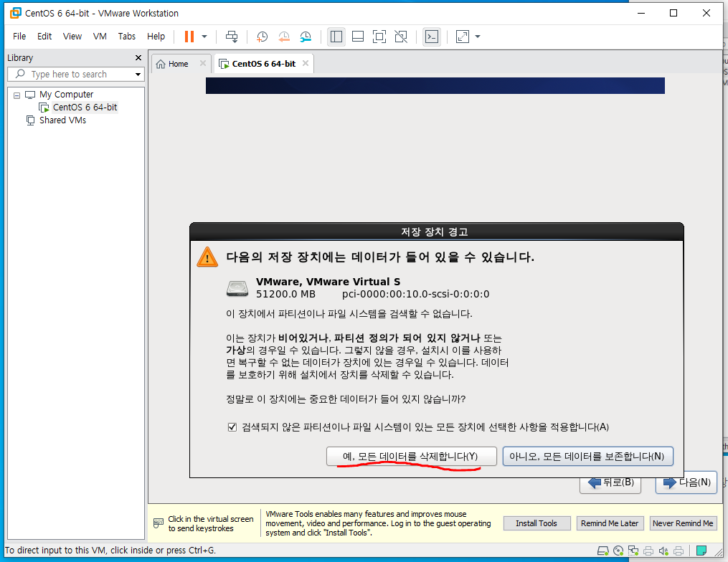This screenshot has width=728, height=562.
Task: Open the stretch guest dropdown arrow
Action: point(478,37)
